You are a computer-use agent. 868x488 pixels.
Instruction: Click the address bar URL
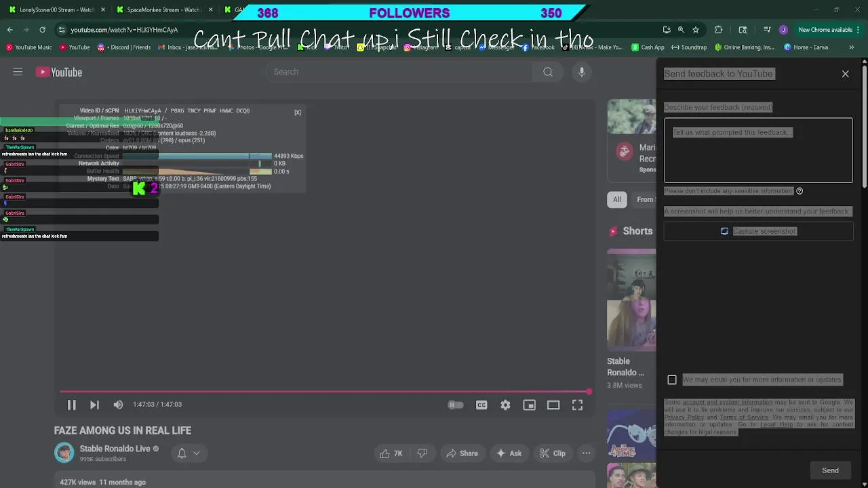point(124,30)
